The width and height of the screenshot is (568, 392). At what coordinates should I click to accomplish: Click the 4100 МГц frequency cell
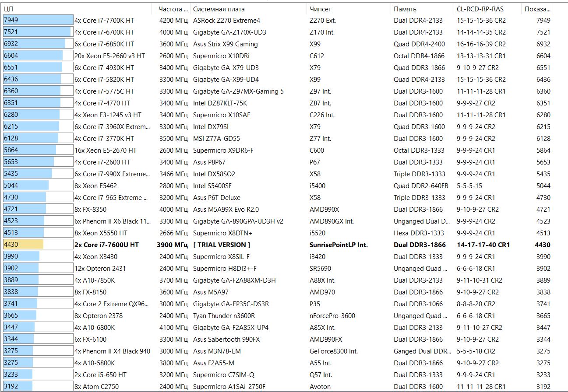coord(173,328)
